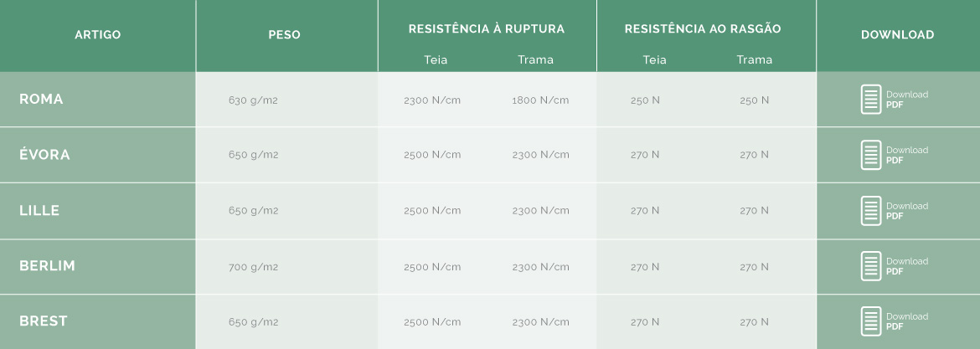This screenshot has width=980, height=349.
Task: Select the ÉVORA article name
Action: [44, 154]
